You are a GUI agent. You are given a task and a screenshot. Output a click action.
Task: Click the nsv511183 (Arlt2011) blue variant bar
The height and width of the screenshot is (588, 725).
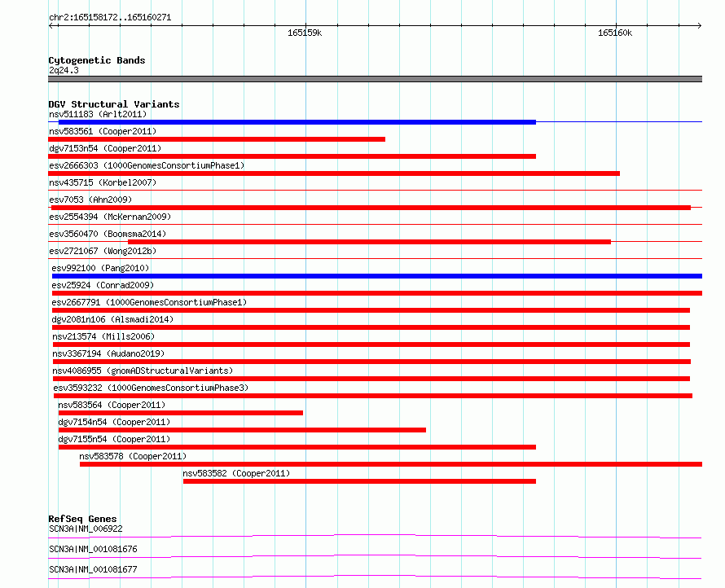point(297,122)
